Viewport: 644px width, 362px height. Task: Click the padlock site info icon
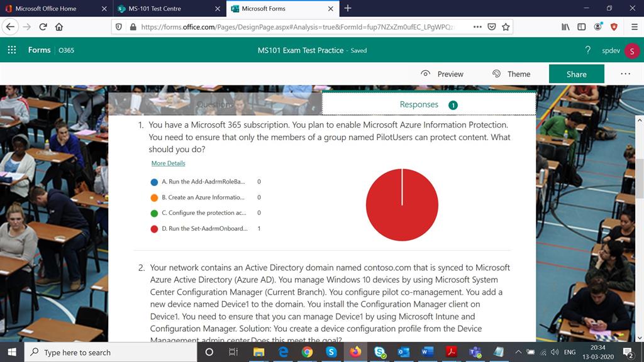pyautogui.click(x=133, y=26)
